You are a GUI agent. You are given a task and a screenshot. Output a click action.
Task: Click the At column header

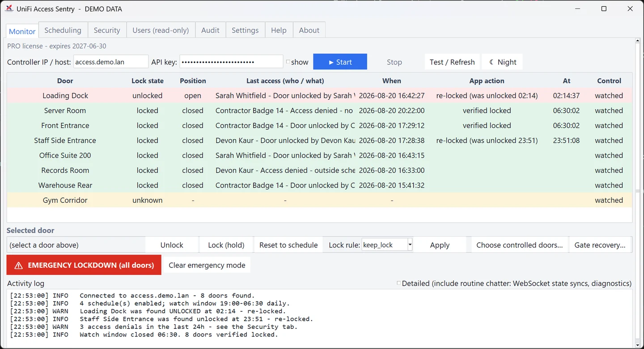tap(567, 81)
